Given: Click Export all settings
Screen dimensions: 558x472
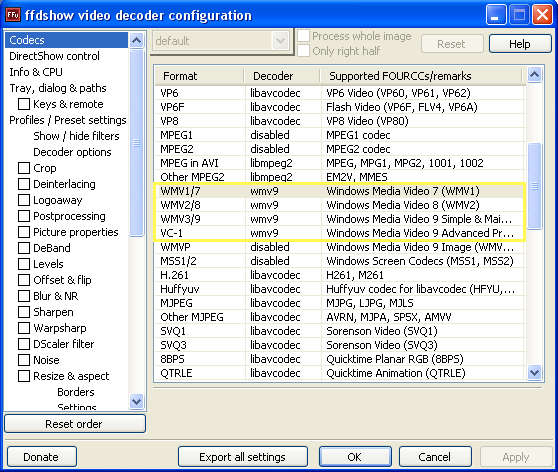Looking at the screenshot, I should [242, 457].
